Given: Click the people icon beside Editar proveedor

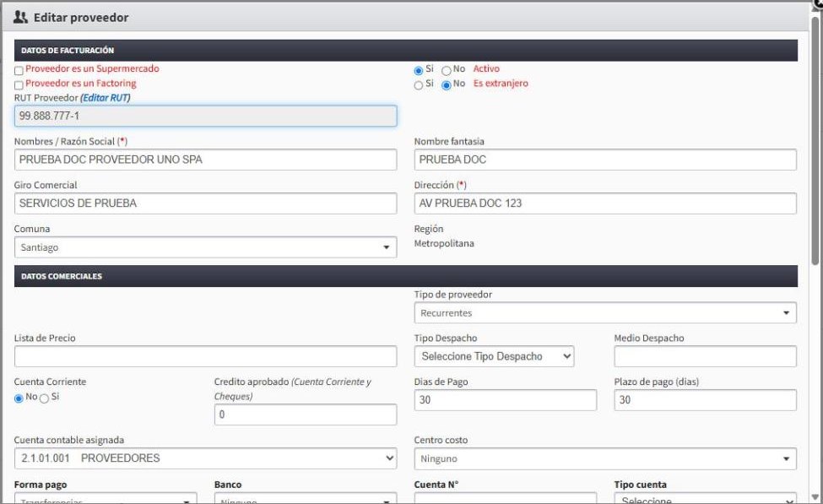Looking at the screenshot, I should pos(20,18).
